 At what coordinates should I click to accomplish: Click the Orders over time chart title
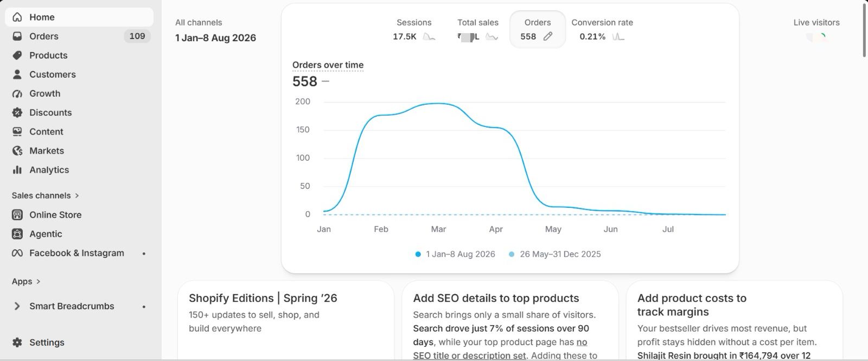click(x=328, y=65)
